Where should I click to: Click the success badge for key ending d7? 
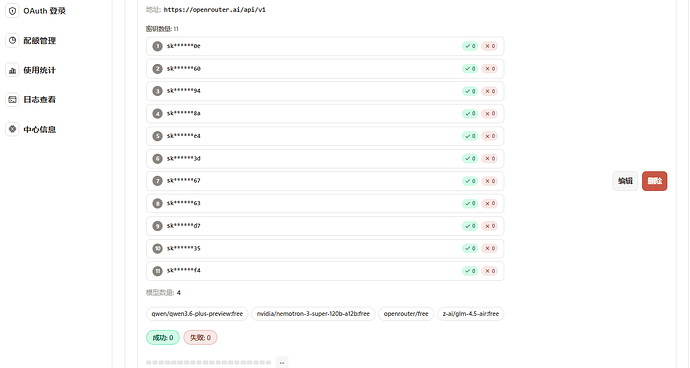point(470,226)
